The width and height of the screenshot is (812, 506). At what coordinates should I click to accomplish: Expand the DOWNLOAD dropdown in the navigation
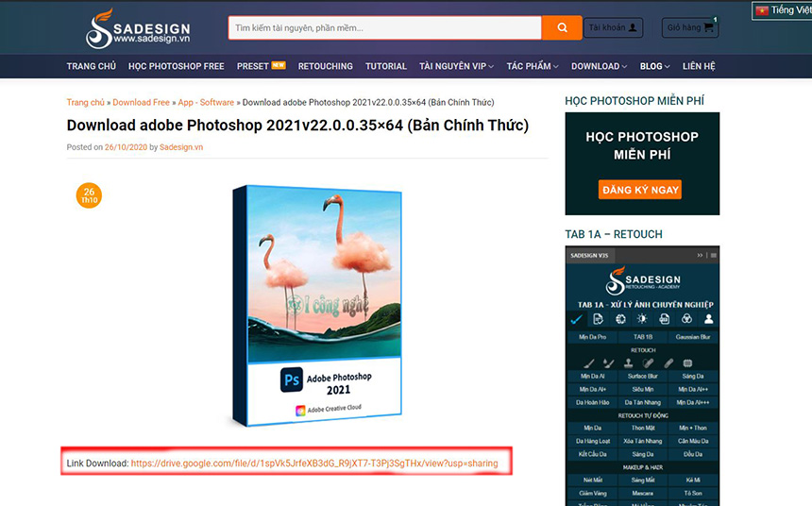pyautogui.click(x=600, y=66)
